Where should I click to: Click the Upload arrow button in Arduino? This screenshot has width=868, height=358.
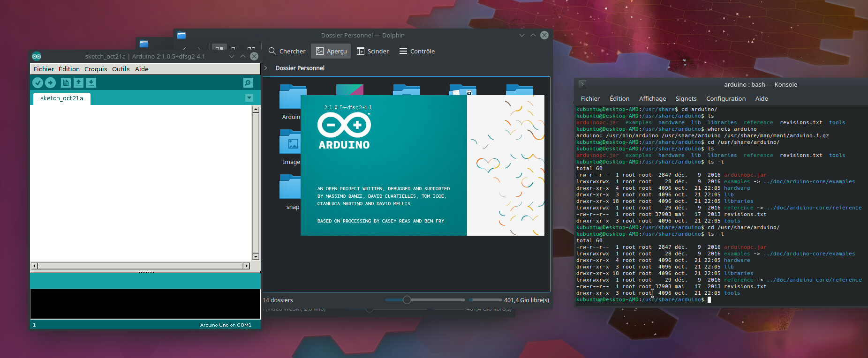coord(50,83)
